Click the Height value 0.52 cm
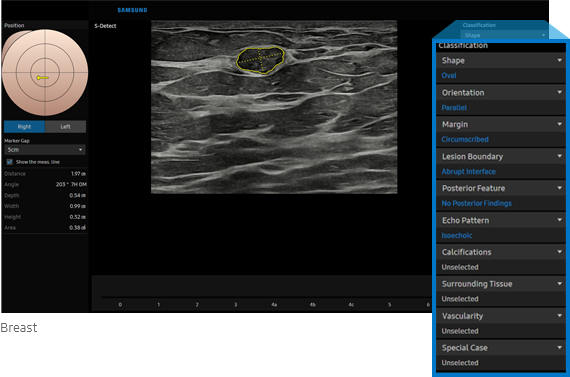This screenshot has width=570, height=377. pyautogui.click(x=78, y=217)
